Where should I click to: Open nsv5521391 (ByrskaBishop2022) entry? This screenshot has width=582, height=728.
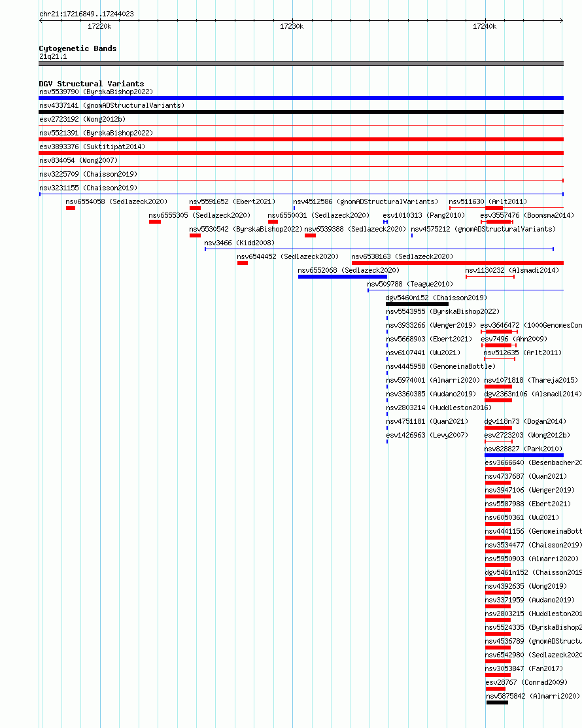coord(96,133)
